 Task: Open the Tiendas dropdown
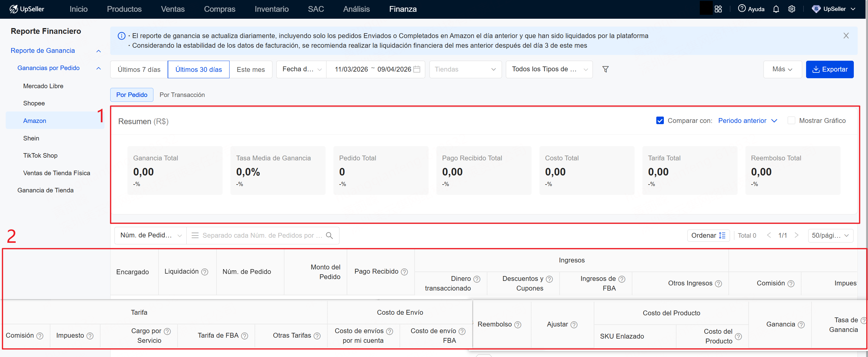click(x=465, y=69)
